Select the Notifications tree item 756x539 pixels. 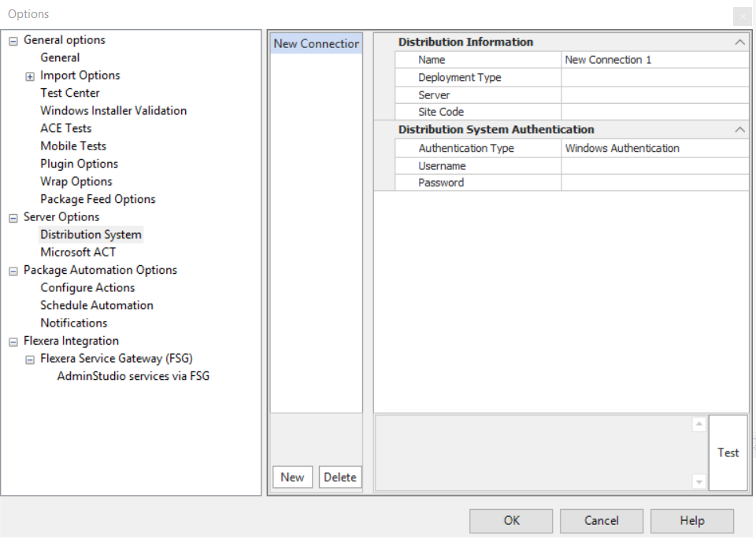pyautogui.click(x=73, y=323)
